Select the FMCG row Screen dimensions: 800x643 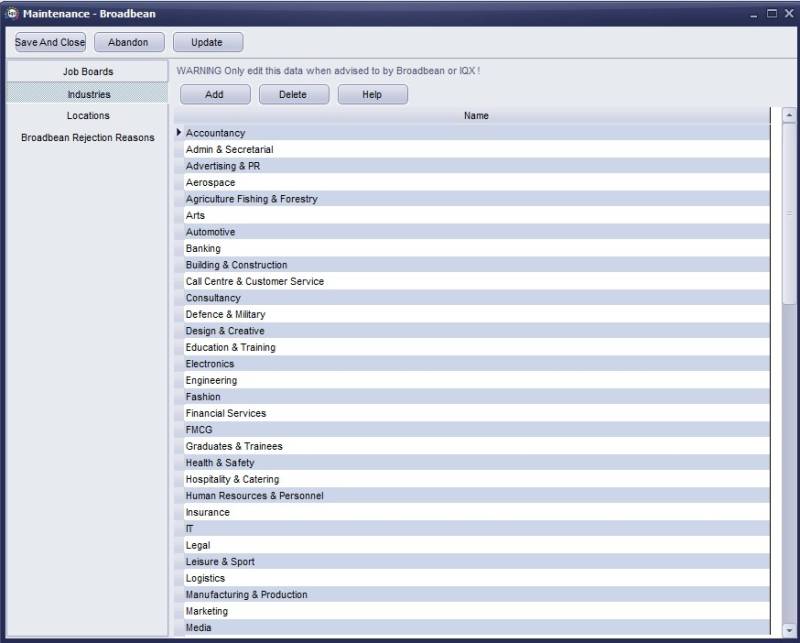477,430
